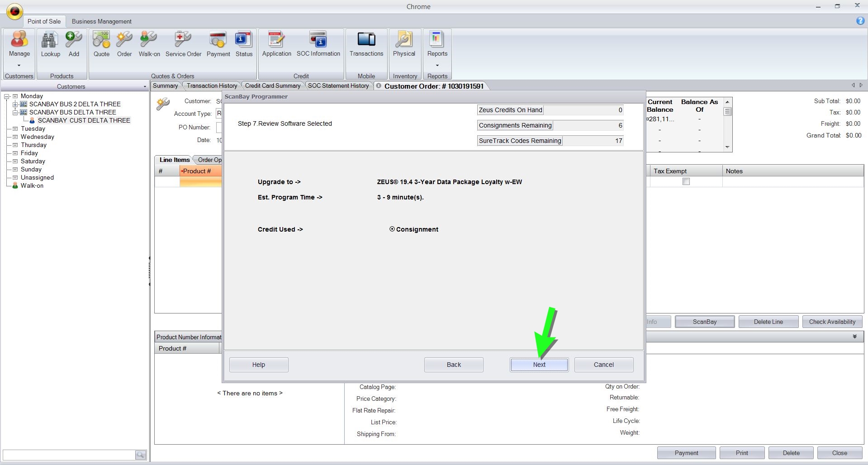Select the Consignment radio button
The height and width of the screenshot is (465, 868).
[x=392, y=229]
